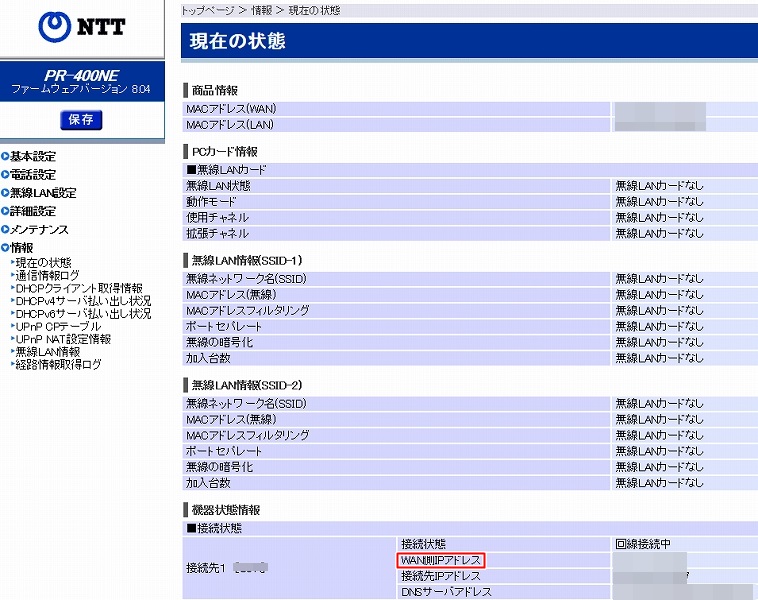Select the 使用チャネル row label
758x600 pixels.
[x=218, y=218]
